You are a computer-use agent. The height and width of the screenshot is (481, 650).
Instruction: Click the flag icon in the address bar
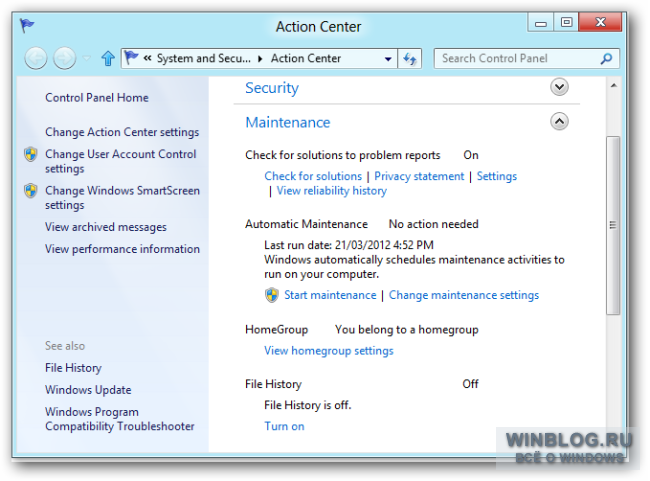coord(131,57)
